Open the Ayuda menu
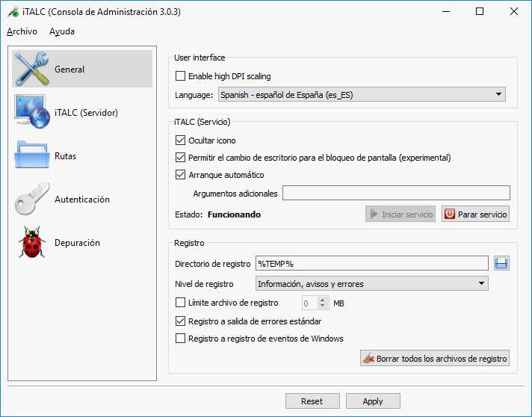This screenshot has height=417, width=532. pos(62,31)
